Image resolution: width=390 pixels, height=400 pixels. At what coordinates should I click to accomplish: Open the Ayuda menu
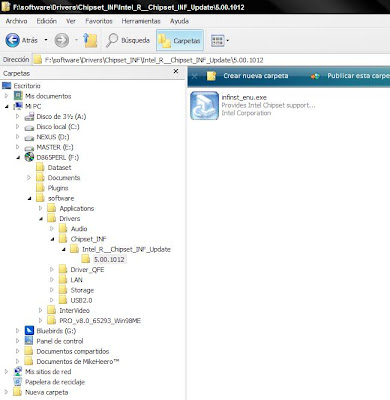point(179,21)
